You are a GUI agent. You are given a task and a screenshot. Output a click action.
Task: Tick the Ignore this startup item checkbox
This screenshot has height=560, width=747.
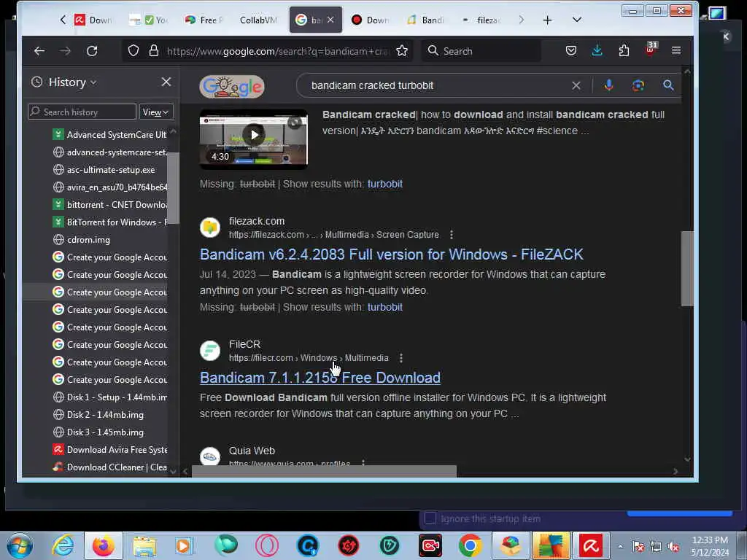430,518
